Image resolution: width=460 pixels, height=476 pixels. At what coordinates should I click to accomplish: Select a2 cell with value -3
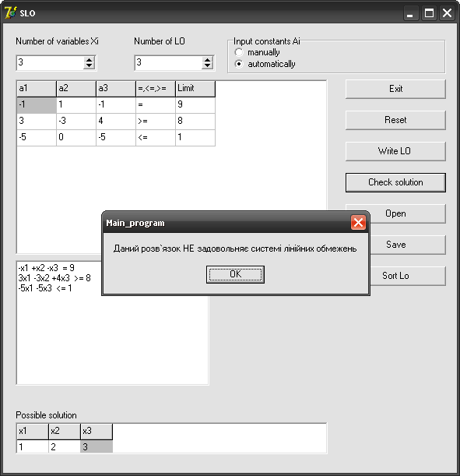(76, 122)
